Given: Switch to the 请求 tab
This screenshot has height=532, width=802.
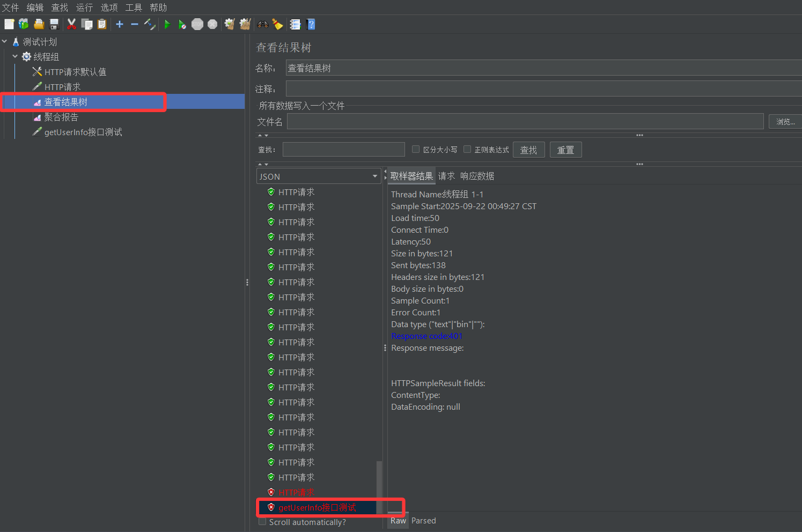Looking at the screenshot, I should coord(446,176).
